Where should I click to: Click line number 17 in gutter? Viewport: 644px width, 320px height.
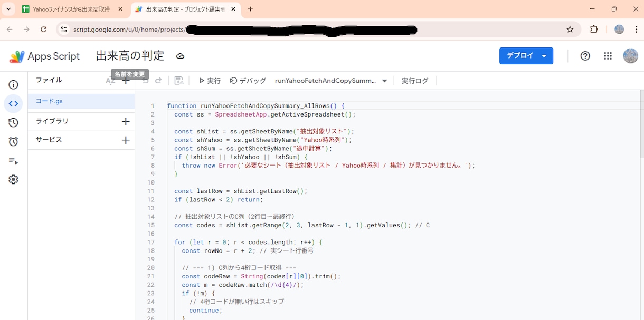151,242
